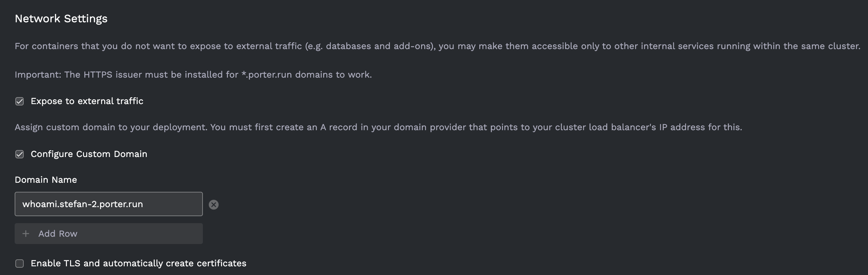Viewport: 868px width, 275px height.
Task: Enable TLS and automatically create certificates
Action: (x=19, y=264)
